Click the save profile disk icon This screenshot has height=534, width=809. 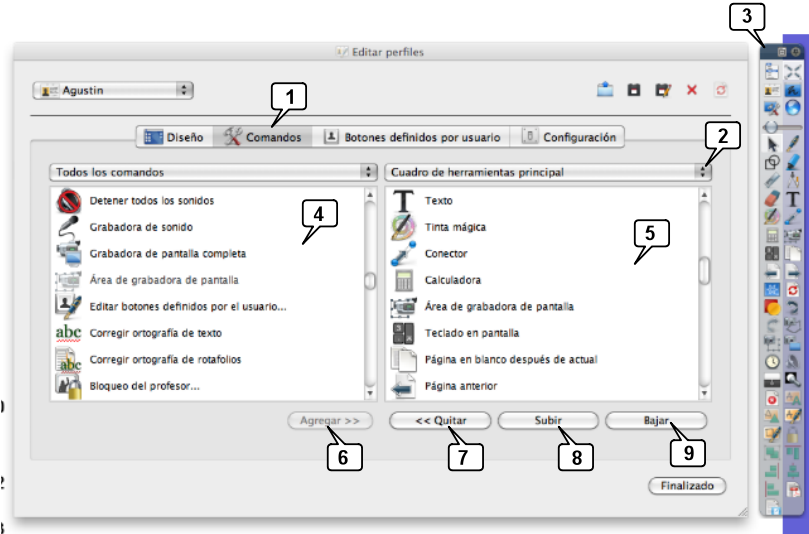(633, 90)
